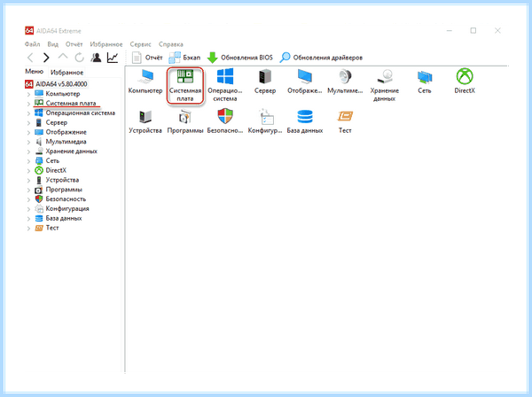Image resolution: width=532 pixels, height=397 pixels.
Task: Select Безопасность in the sidebar tree
Action: tap(60, 198)
